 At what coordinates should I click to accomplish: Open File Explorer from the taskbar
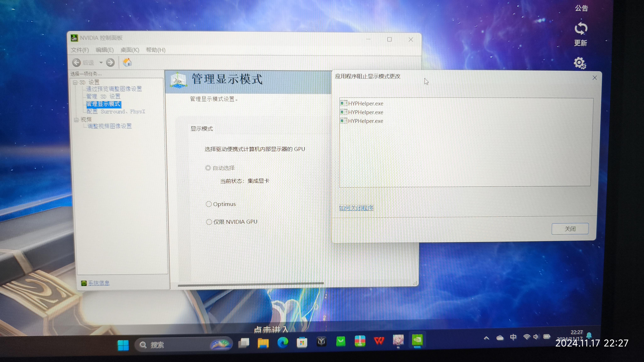point(263,343)
